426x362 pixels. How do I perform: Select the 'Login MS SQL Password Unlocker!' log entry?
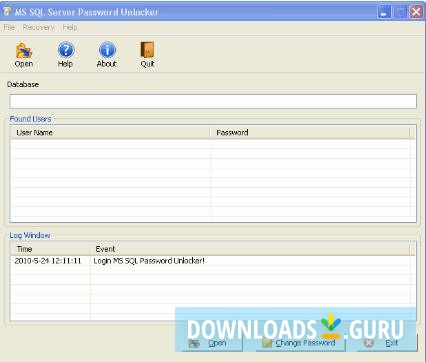(x=149, y=261)
